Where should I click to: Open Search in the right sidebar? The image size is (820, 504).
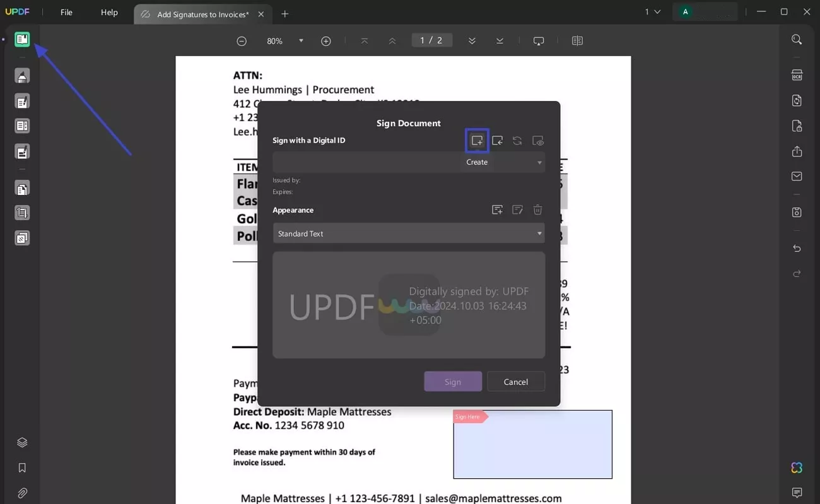point(797,40)
